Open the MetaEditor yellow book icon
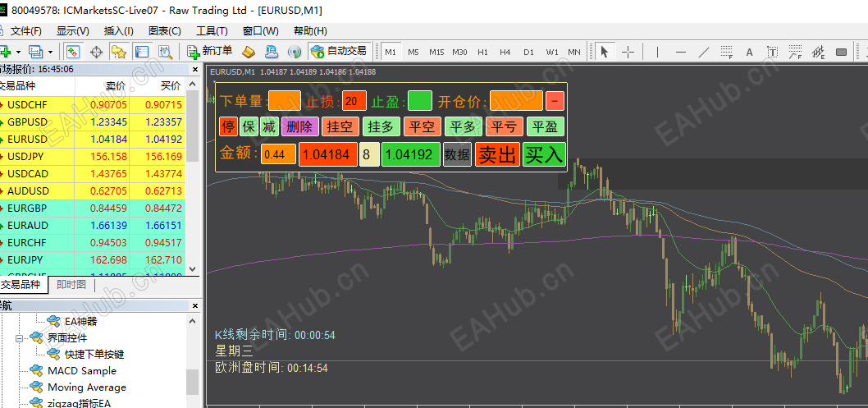The height and width of the screenshot is (408, 868). point(249,52)
